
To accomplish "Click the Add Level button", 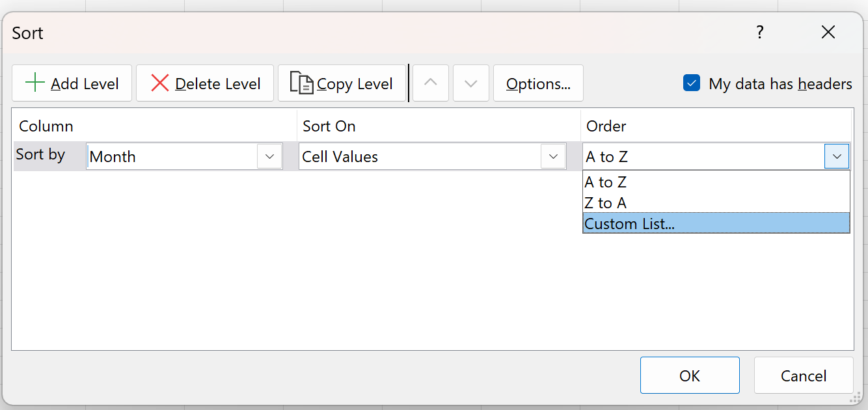I will point(72,83).
